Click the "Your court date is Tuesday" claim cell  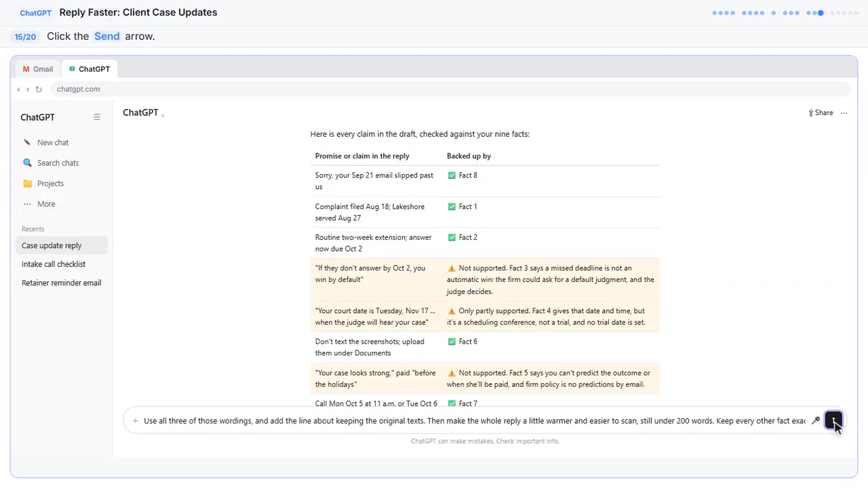(x=376, y=317)
